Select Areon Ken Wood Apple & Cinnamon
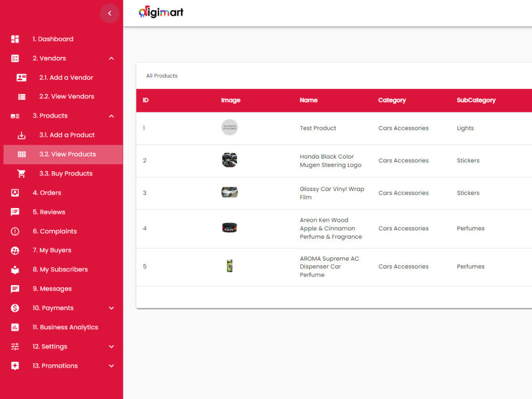The height and width of the screenshot is (399, 532). pos(331,228)
